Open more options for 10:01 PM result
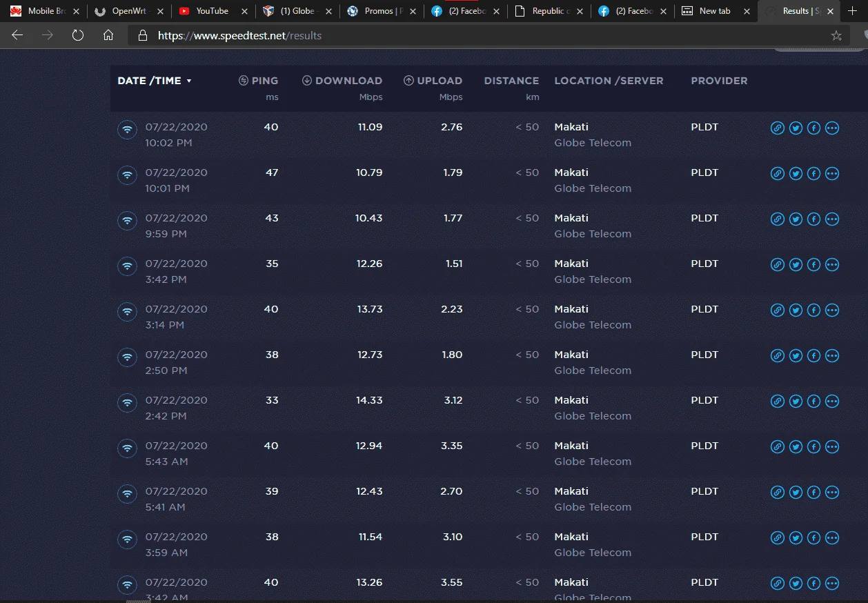The height and width of the screenshot is (603, 868). [x=832, y=174]
